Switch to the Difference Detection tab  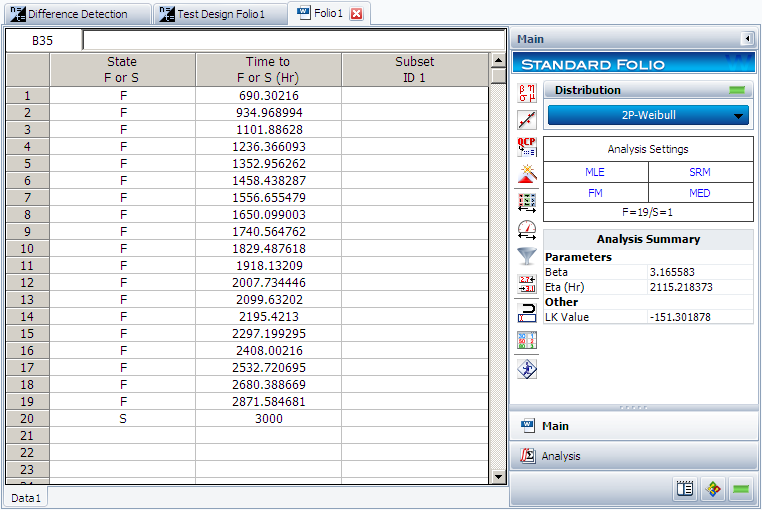[77, 14]
